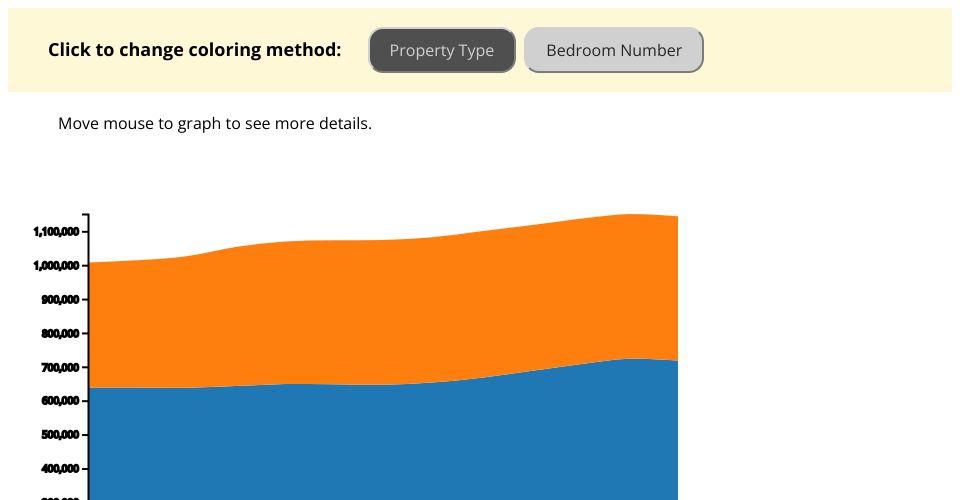This screenshot has height=500, width=960.
Task: Click the 800,000 y-axis label
Action: tap(60, 334)
